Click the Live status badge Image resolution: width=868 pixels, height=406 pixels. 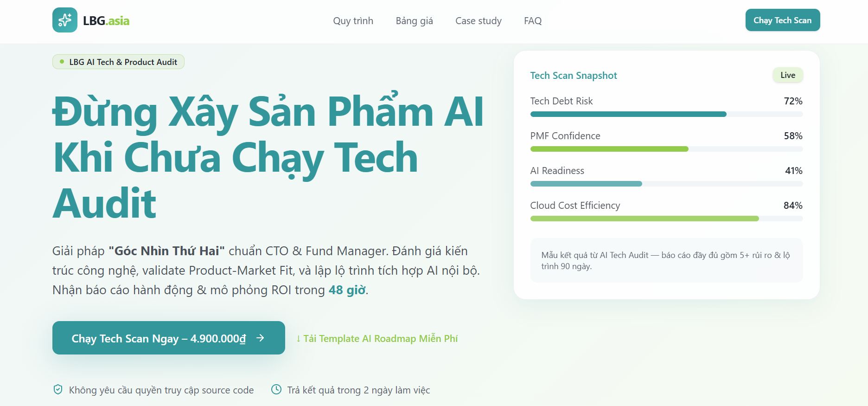(787, 75)
